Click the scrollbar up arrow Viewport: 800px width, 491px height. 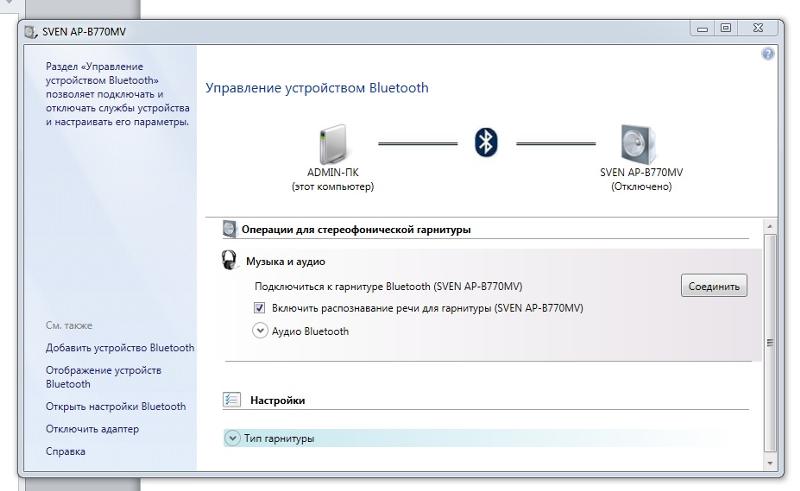pos(770,226)
